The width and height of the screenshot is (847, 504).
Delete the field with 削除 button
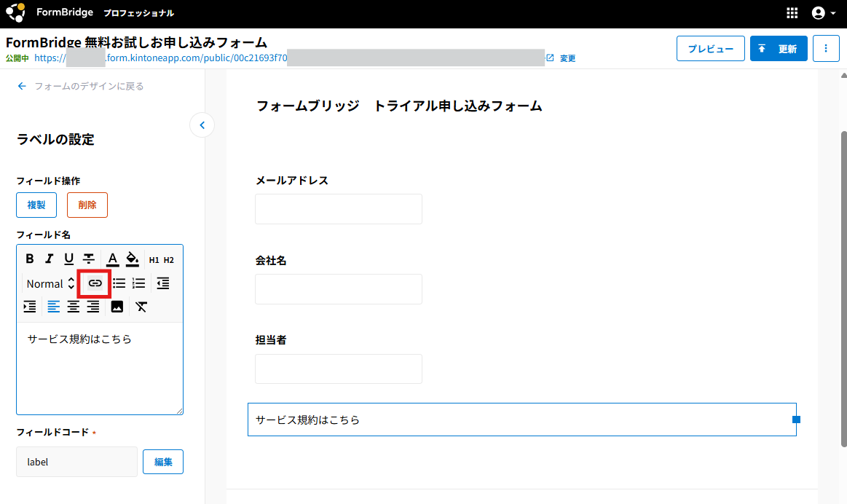(87, 205)
